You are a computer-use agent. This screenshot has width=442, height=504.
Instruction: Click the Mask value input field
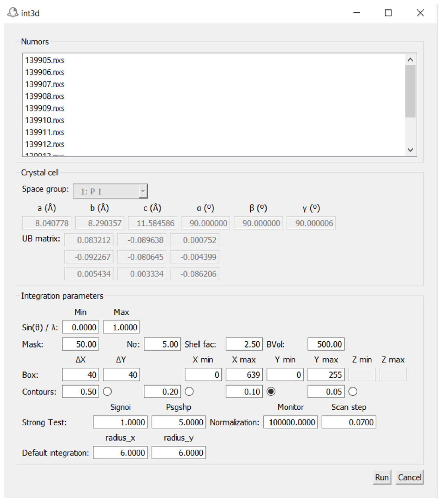(81, 344)
